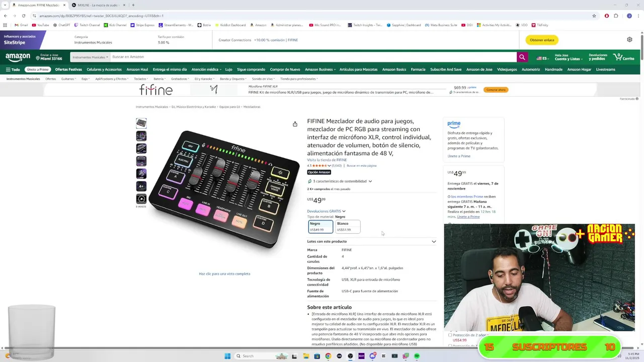Screen dimensions: 644x362
Task: Open the Atención médica nav dropdown
Action: coord(206,69)
